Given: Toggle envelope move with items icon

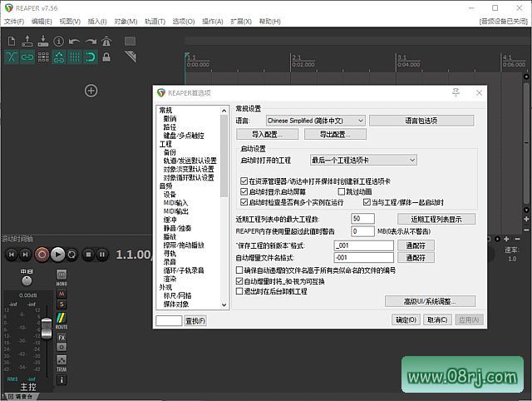Looking at the screenshot, I should pyautogui.click(x=59, y=57).
